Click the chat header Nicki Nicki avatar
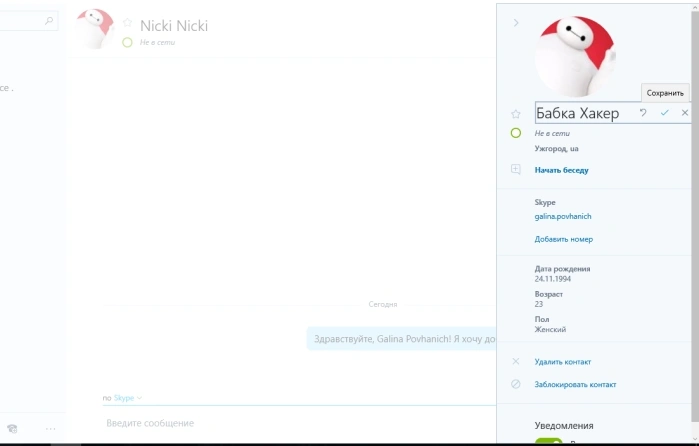 [x=95, y=29]
